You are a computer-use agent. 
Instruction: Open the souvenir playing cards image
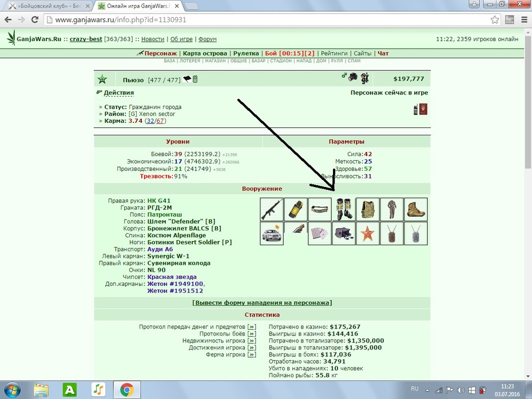tap(320, 234)
